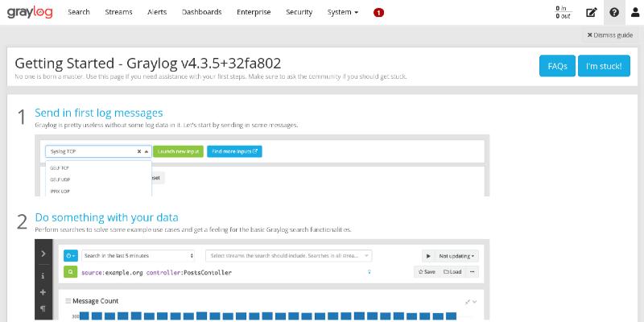Expand the Syslog TCP input type dropdown
644x322 pixels.
tap(147, 151)
